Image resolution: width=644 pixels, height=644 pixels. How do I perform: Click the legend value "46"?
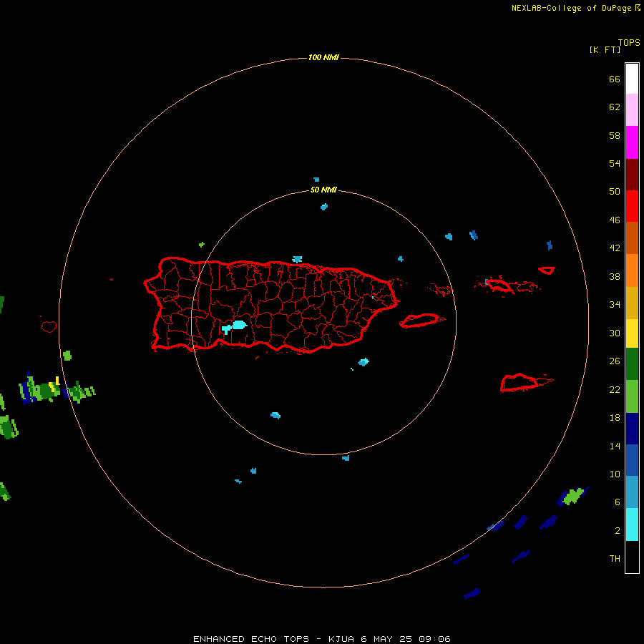tap(615, 220)
